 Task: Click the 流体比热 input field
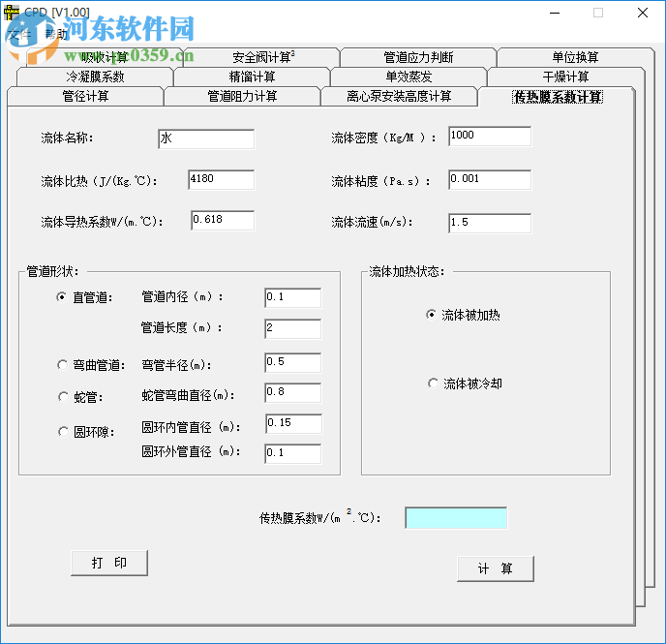pos(222,180)
